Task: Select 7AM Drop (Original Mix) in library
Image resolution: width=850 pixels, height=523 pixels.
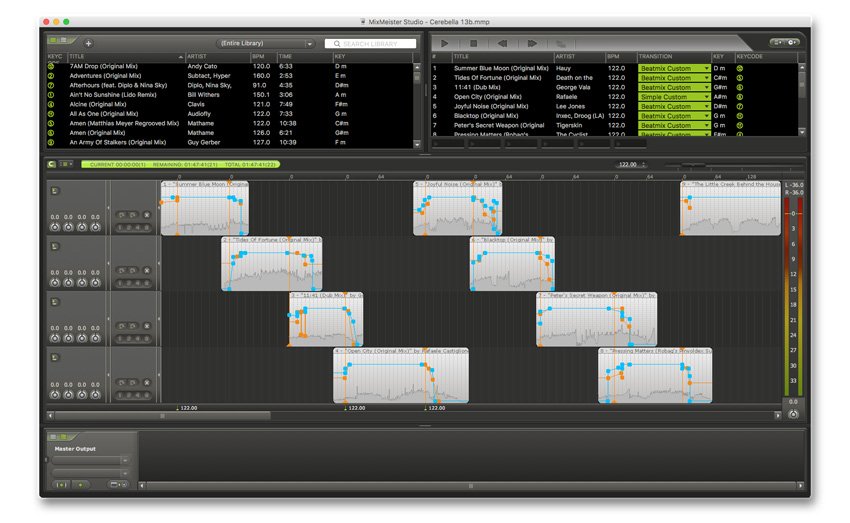Action: point(110,66)
